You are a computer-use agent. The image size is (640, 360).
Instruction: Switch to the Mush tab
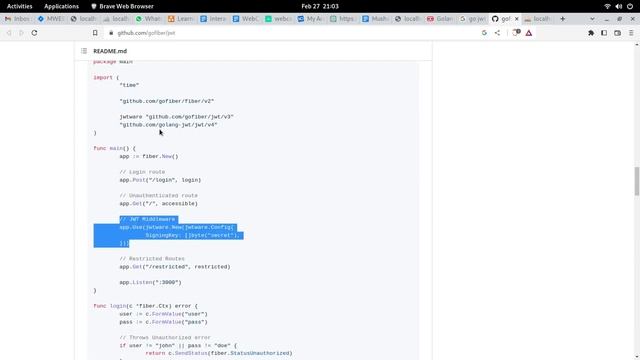click(x=375, y=19)
